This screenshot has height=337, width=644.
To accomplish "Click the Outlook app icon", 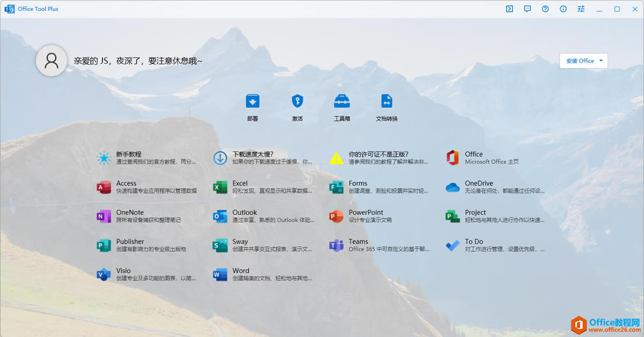I will tap(220, 216).
